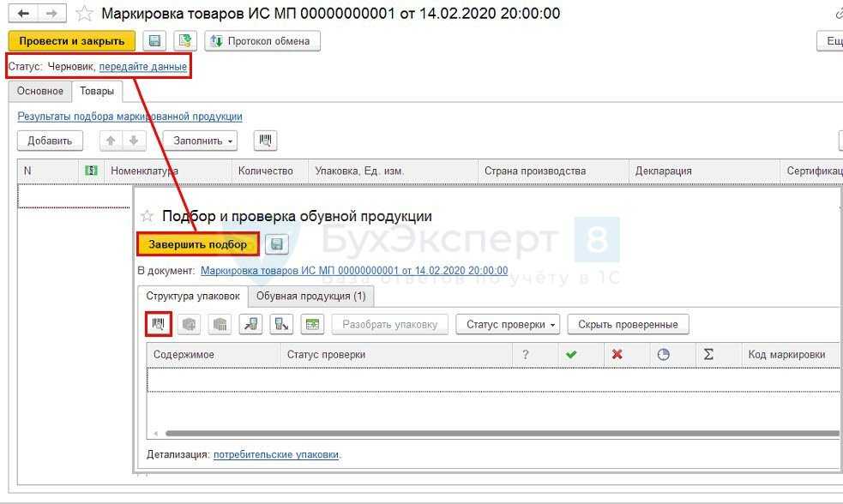The image size is (843, 504).
Task: Click barcode scan icon beside Заполнить
Action: click(x=265, y=141)
